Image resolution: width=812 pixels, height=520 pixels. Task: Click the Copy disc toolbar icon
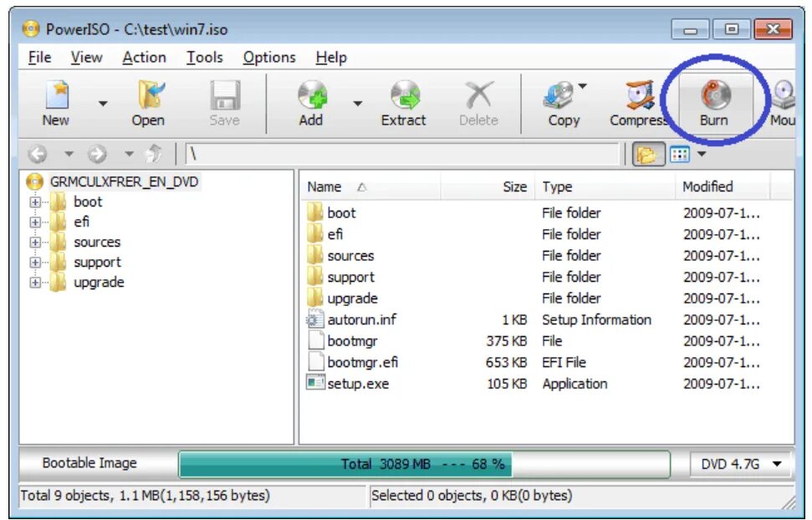coord(559,95)
